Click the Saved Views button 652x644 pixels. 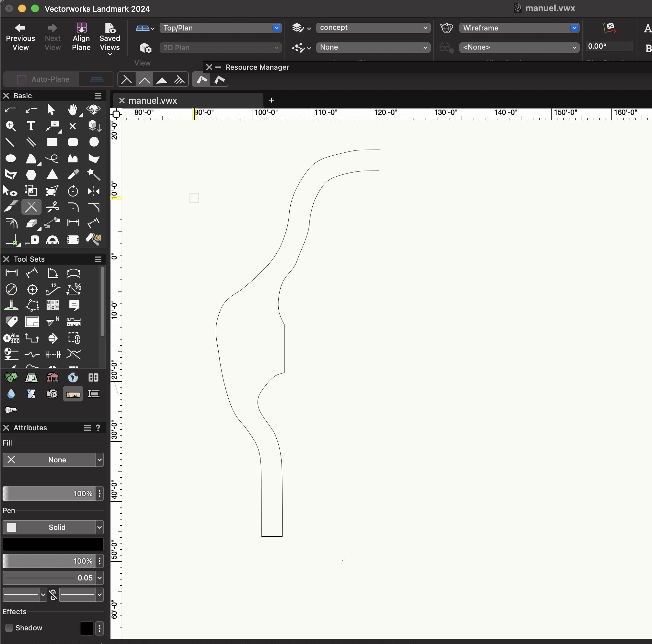pyautogui.click(x=110, y=37)
